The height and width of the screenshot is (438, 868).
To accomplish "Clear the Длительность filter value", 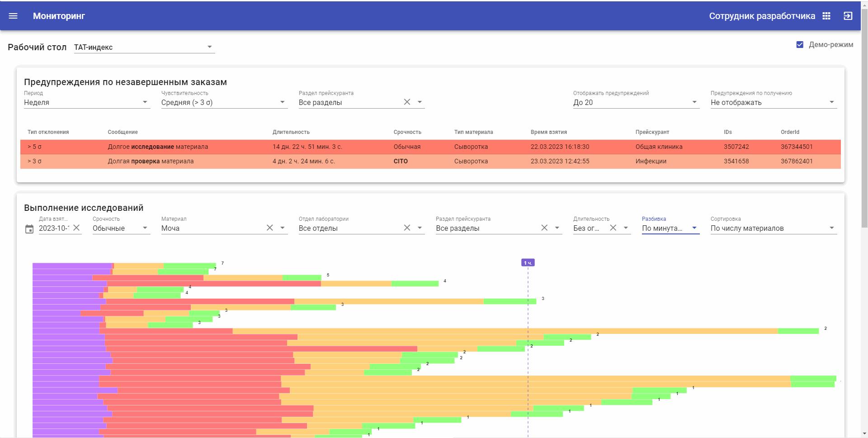I will tap(613, 228).
